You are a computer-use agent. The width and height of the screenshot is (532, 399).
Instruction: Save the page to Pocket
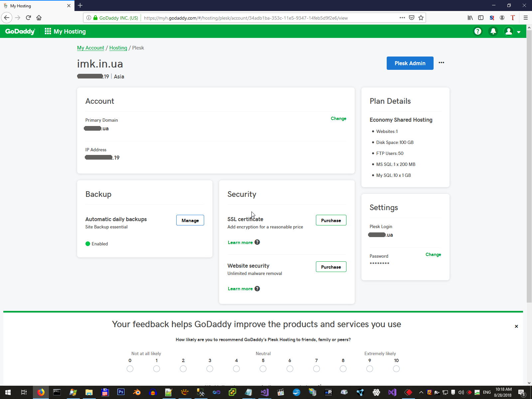click(x=412, y=18)
